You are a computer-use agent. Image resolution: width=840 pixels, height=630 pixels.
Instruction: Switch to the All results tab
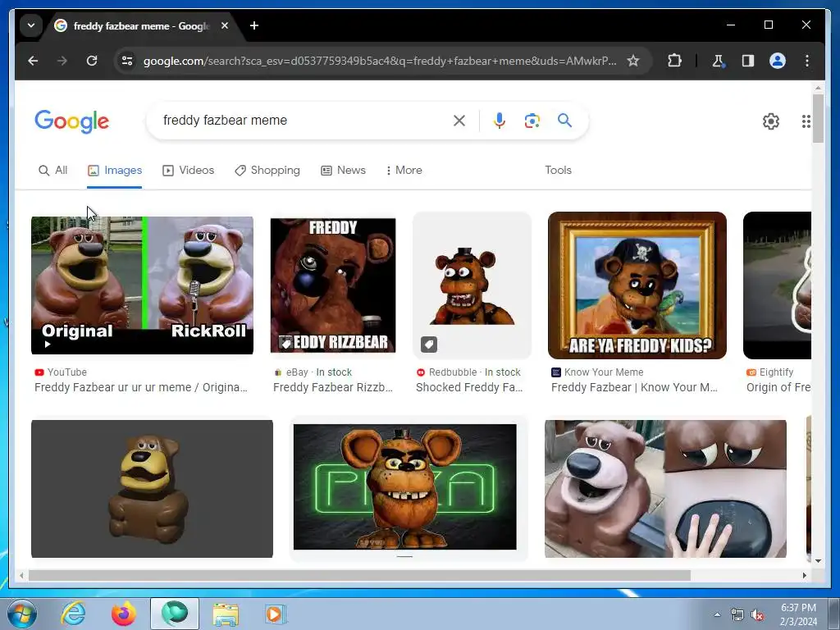53,171
